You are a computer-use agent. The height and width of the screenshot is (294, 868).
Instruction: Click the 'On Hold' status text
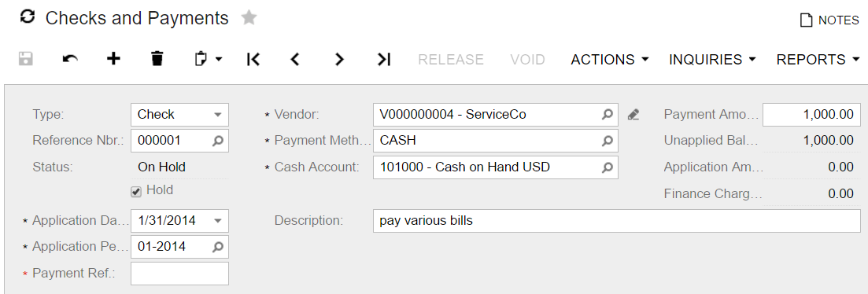click(161, 167)
